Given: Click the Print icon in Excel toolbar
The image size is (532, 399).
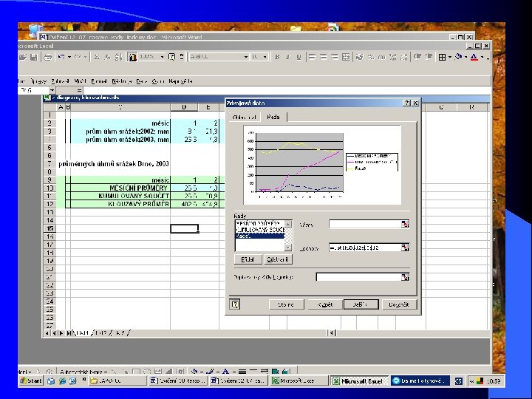Looking at the screenshot, I should pyautogui.click(x=48, y=57).
